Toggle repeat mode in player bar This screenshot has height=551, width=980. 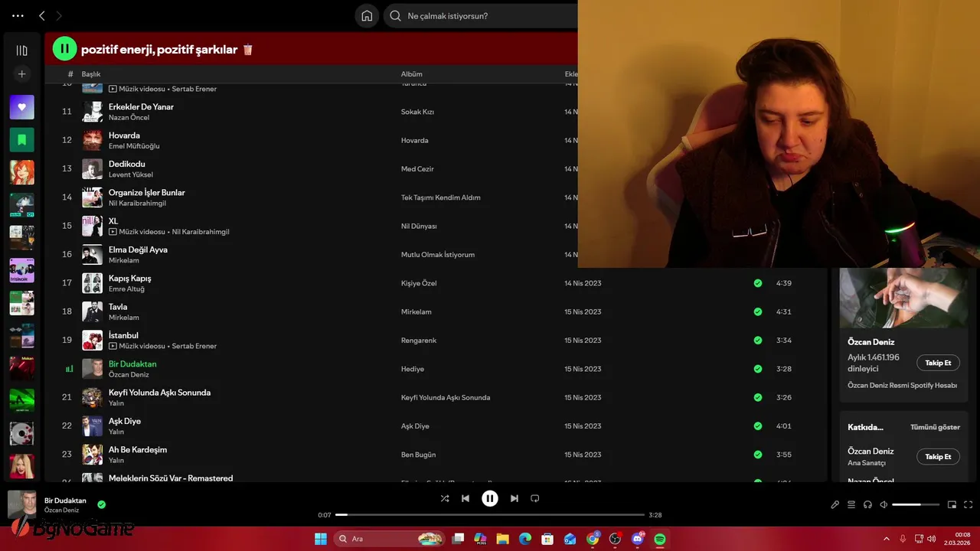coord(535,498)
